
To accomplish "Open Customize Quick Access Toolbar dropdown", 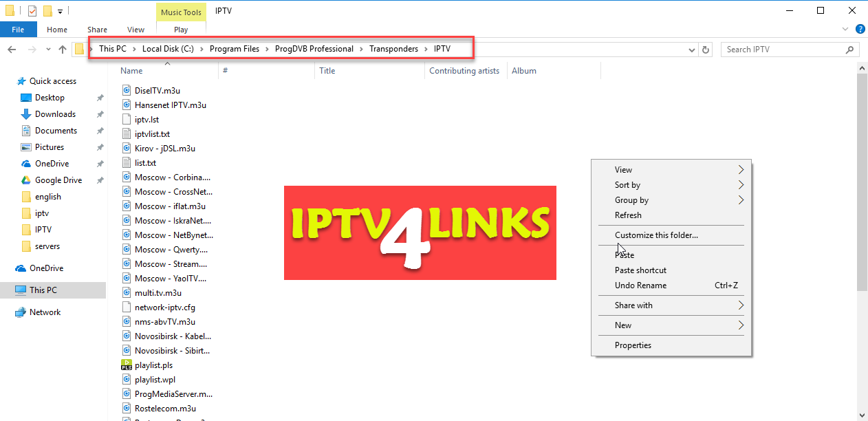I will point(61,11).
